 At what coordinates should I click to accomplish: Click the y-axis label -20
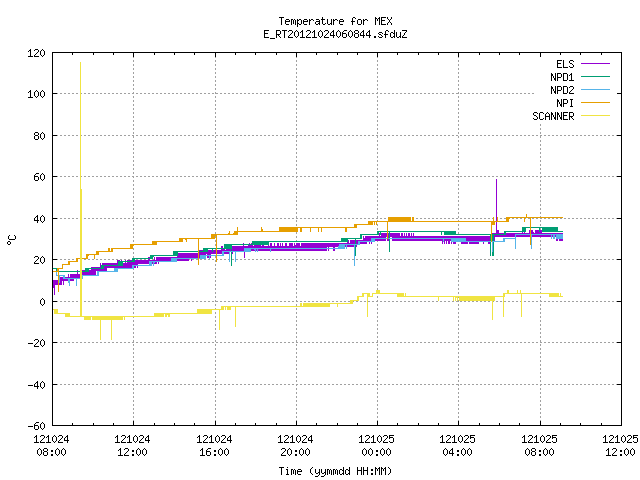pyautogui.click(x=36, y=343)
